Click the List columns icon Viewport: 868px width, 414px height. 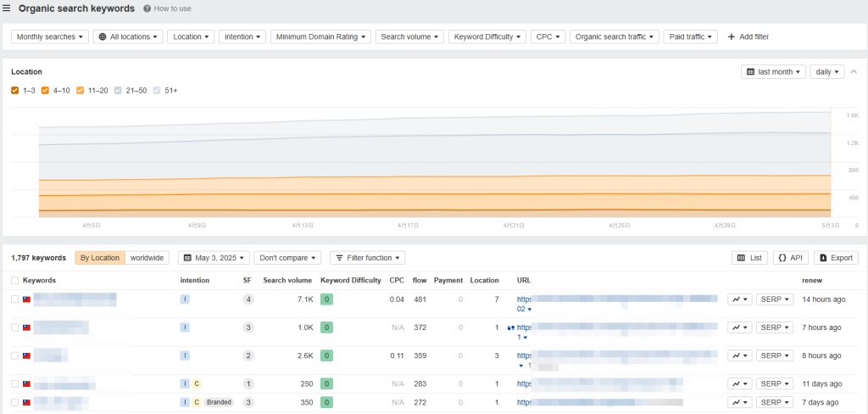click(x=741, y=258)
